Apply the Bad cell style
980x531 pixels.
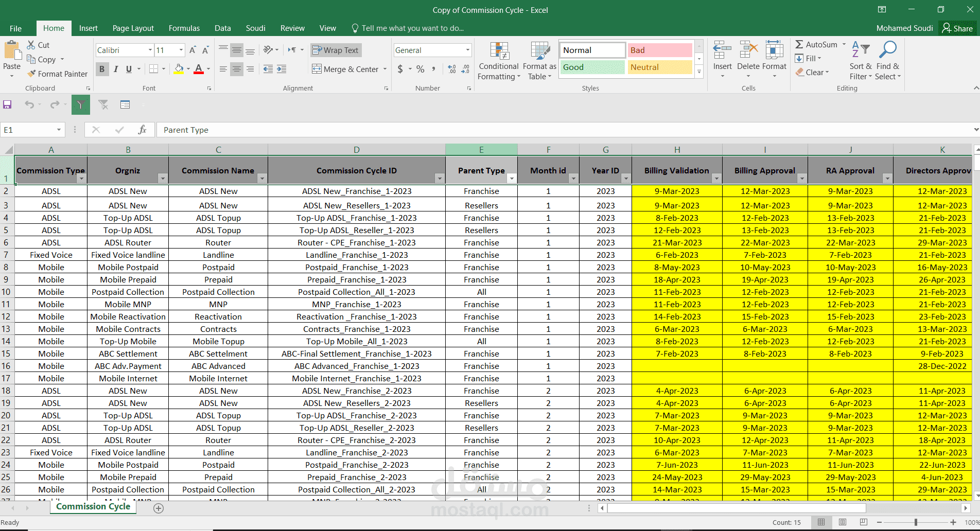tap(659, 50)
